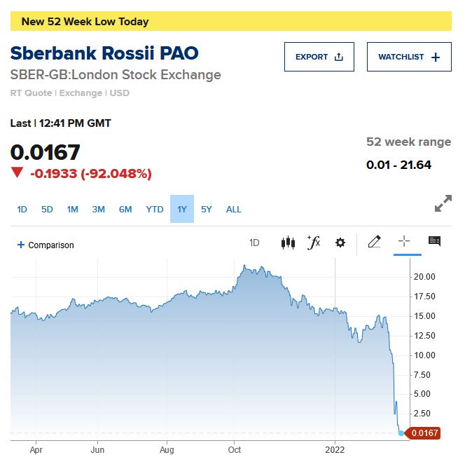465x476 pixels.
Task: Open the chart comments icon
Action: click(x=434, y=242)
